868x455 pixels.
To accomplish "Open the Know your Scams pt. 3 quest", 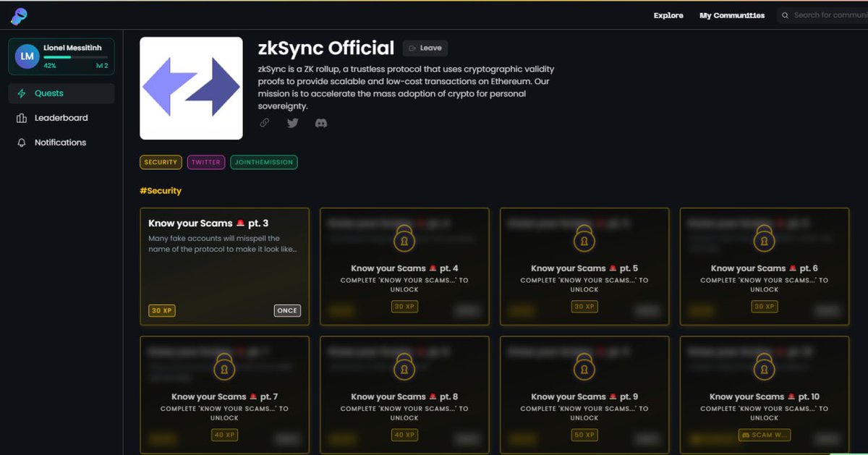I will pyautogui.click(x=224, y=266).
